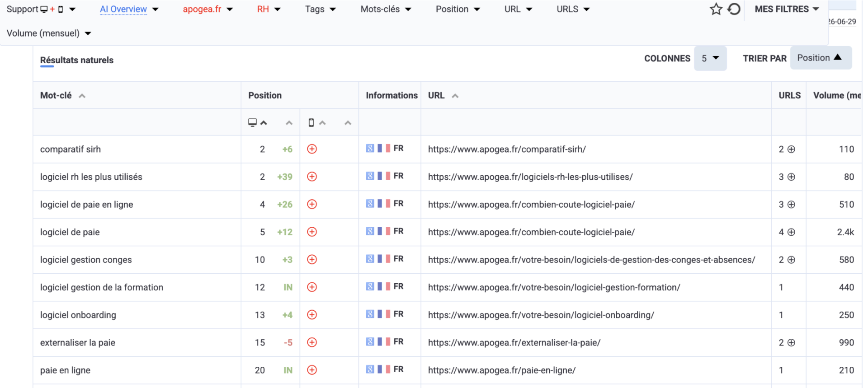Click Google icon in logiciel onboarding row
Image resolution: width=868 pixels, height=388 pixels.
(370, 314)
